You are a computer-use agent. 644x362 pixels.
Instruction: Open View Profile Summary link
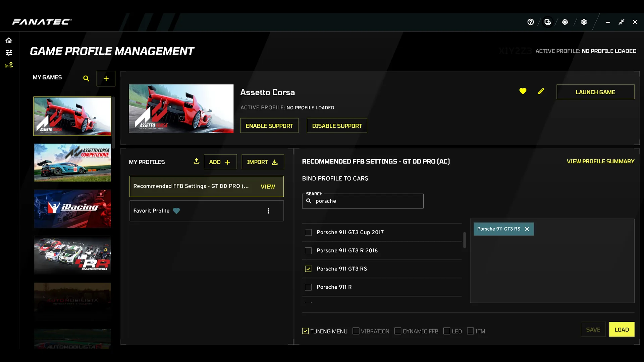point(600,162)
